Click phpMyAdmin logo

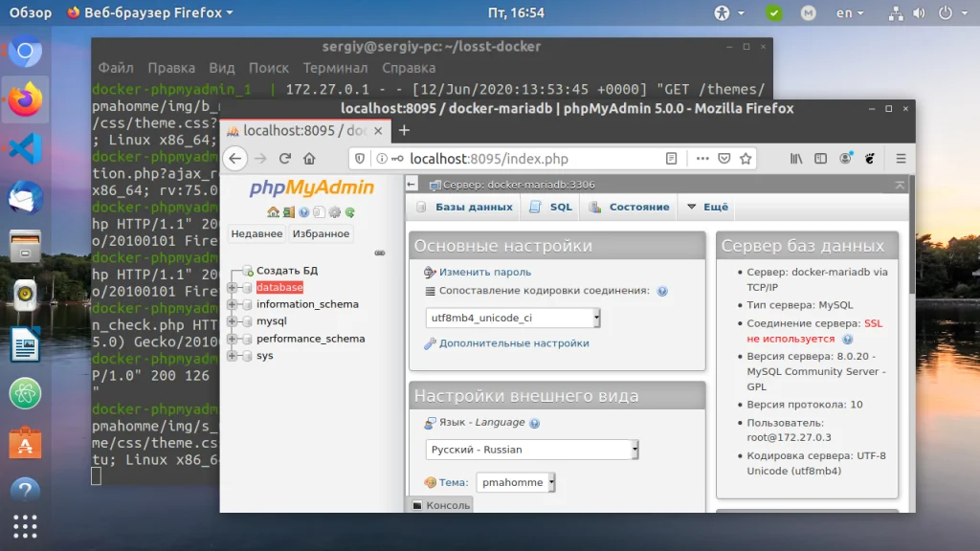[x=312, y=188]
